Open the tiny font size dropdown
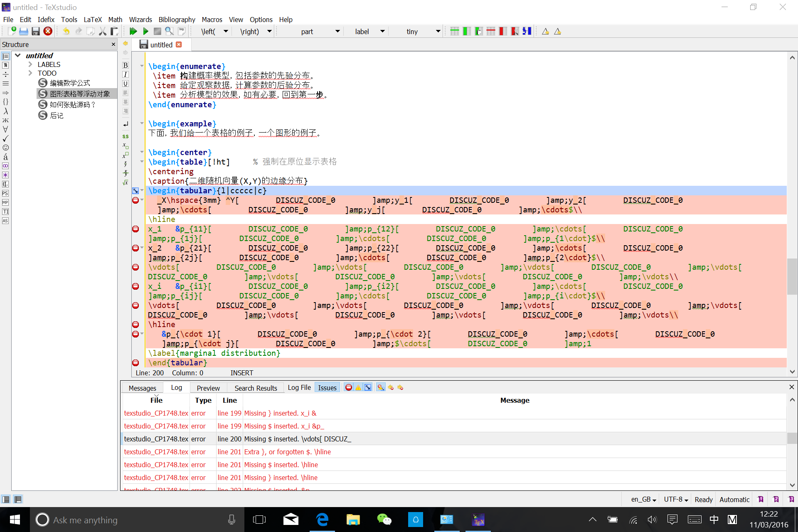 point(438,32)
